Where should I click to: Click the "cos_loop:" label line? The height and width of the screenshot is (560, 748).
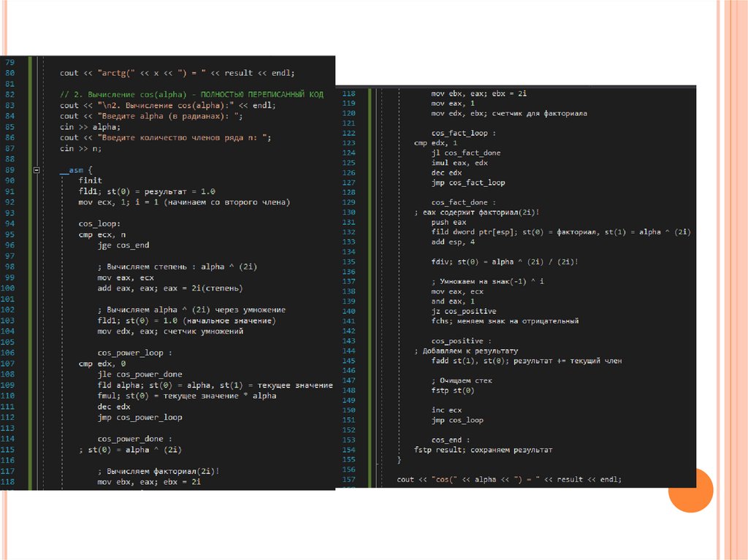[x=99, y=224]
